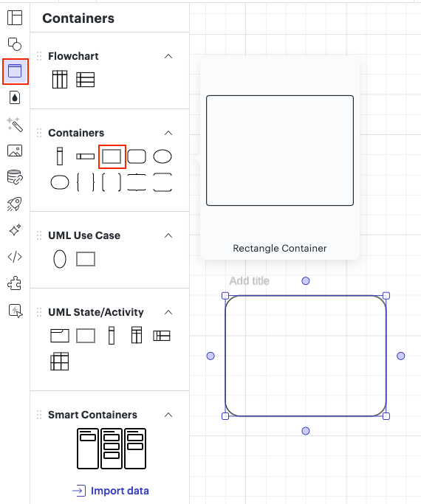This screenshot has height=504, width=421.
Task: Select the Rounded Rectangle Container shape
Action: coord(137,156)
